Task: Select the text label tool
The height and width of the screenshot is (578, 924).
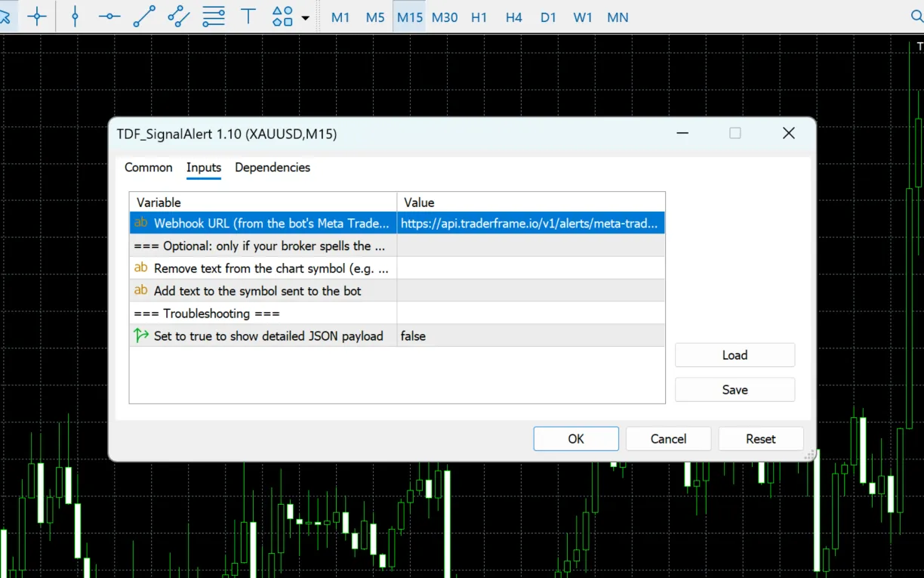Action: [248, 17]
